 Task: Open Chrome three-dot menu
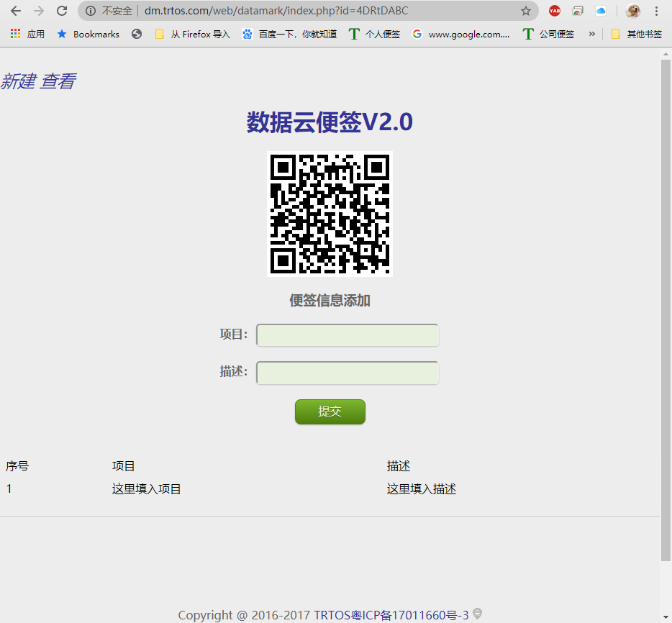click(657, 11)
